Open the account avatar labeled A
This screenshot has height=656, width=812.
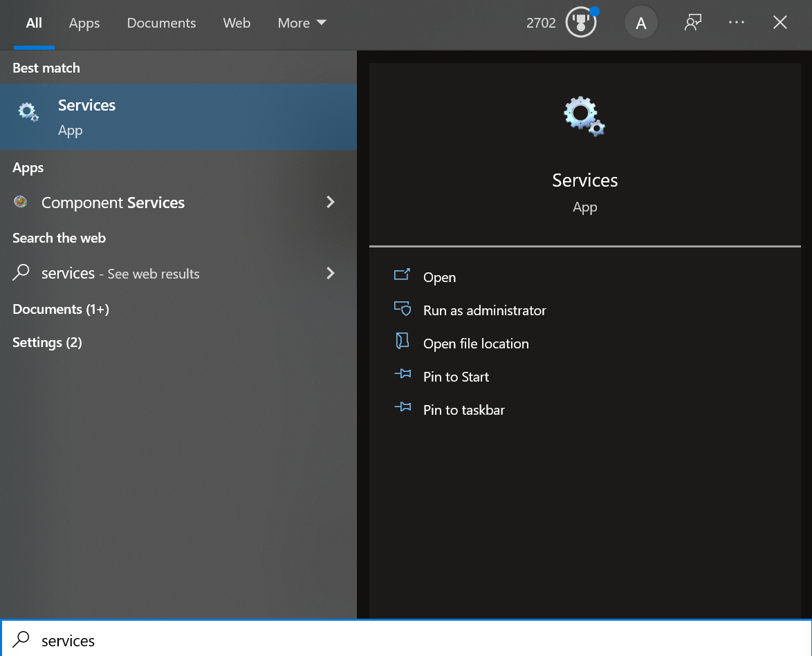[x=640, y=23]
